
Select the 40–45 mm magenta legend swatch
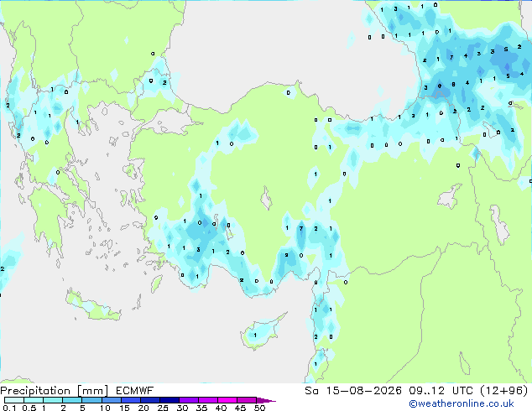coord(227,400)
